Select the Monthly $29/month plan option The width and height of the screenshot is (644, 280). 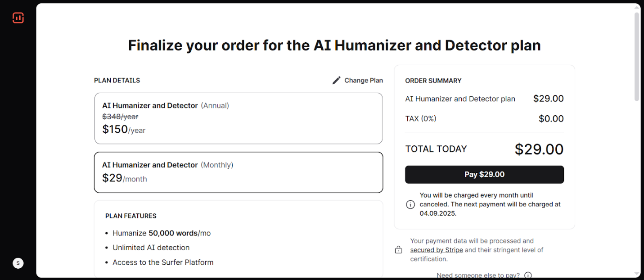coord(239,172)
